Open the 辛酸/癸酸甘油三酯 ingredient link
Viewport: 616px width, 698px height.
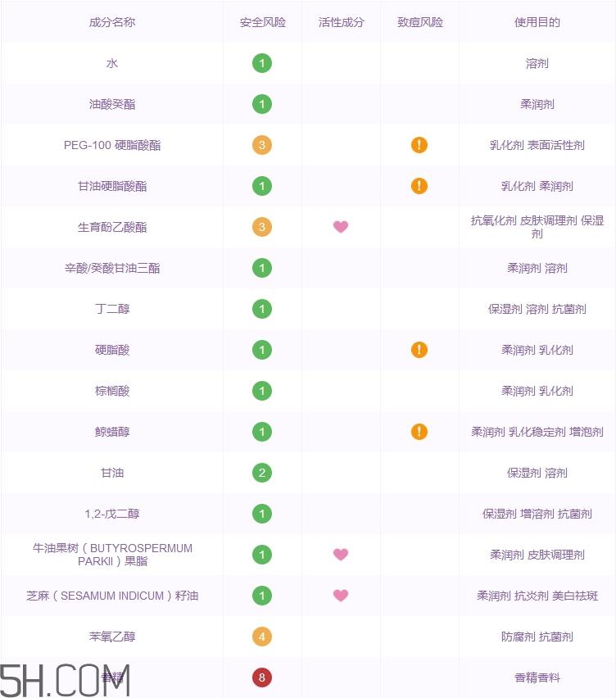click(112, 268)
